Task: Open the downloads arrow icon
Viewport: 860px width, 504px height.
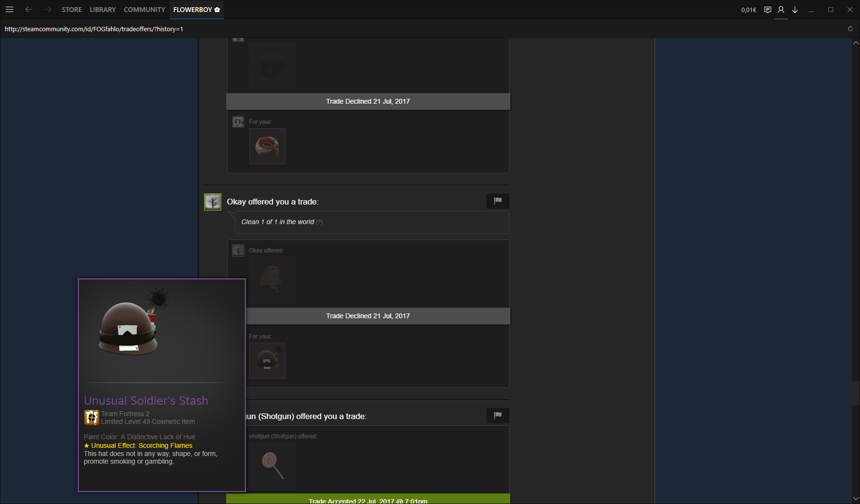Action: click(x=795, y=10)
